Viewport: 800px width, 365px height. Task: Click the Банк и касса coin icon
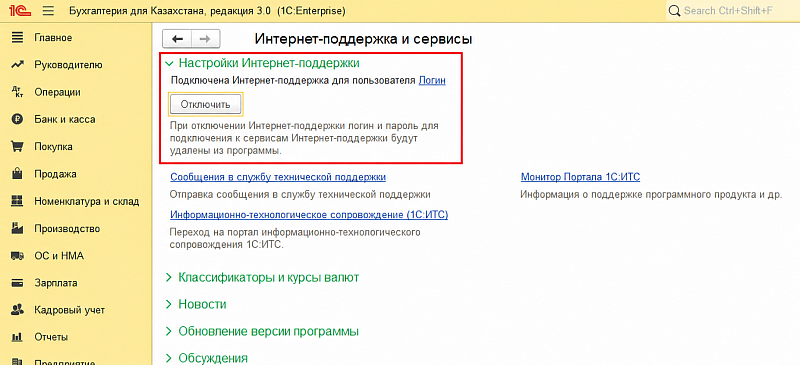(x=17, y=119)
